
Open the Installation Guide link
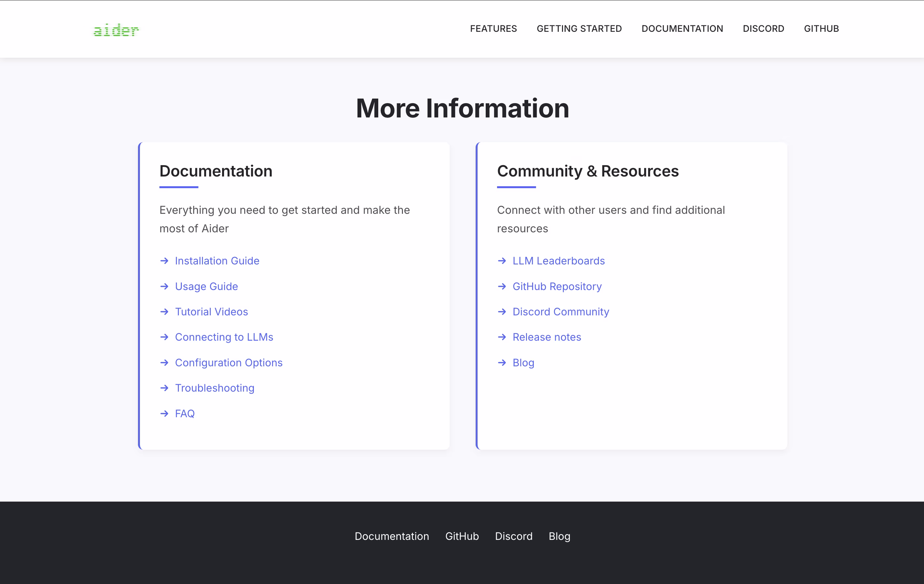point(217,261)
